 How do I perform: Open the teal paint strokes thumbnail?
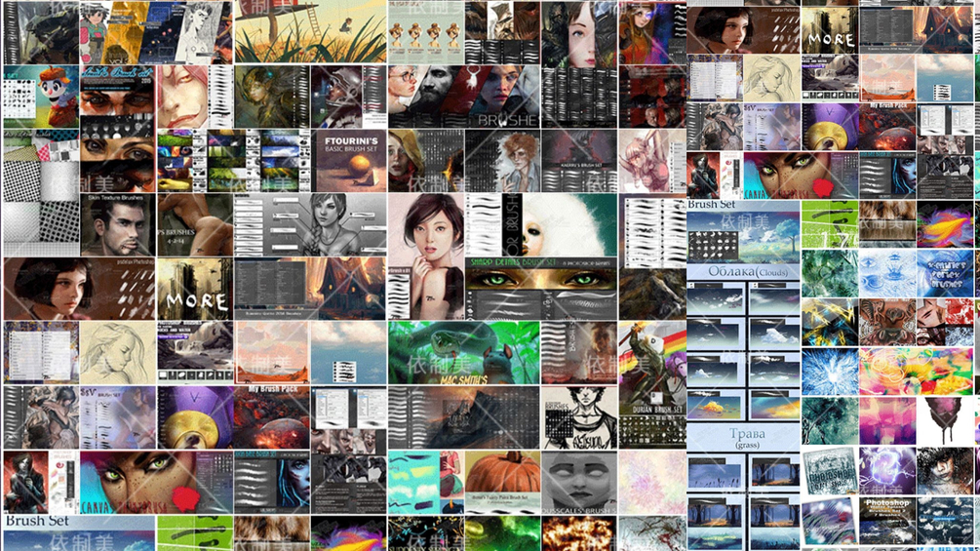tap(425, 483)
